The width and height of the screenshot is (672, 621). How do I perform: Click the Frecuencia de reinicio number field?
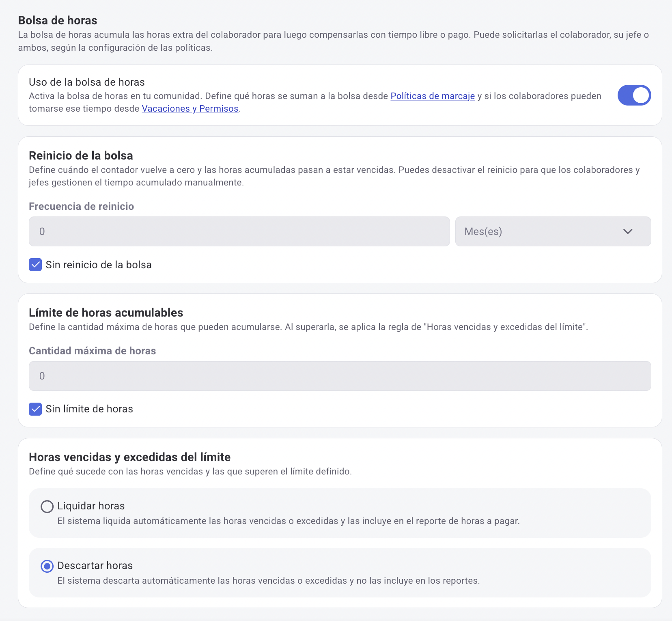click(x=239, y=231)
